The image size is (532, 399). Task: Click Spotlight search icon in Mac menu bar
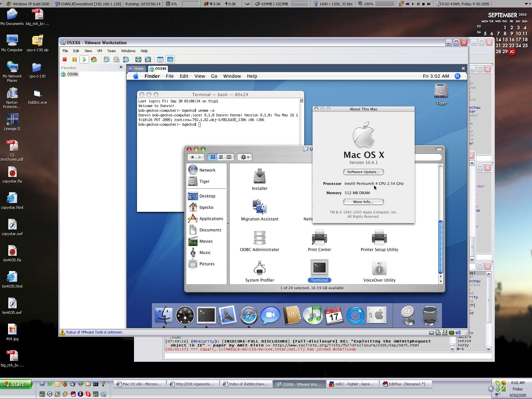tap(458, 76)
